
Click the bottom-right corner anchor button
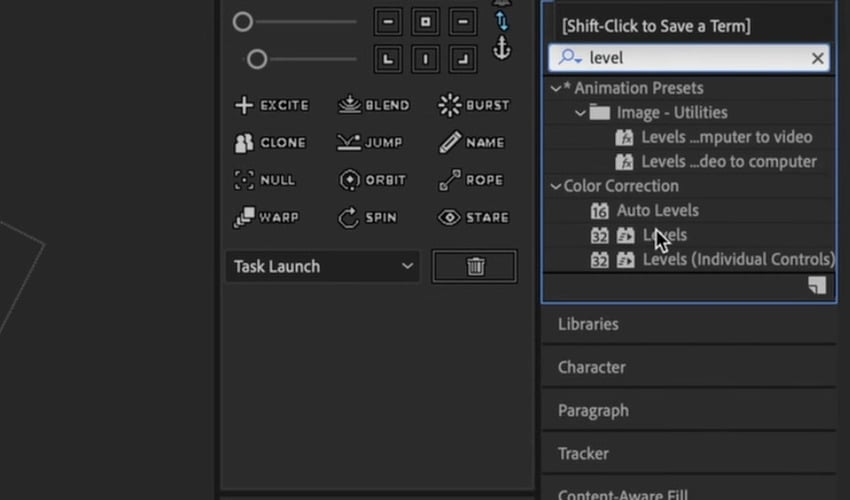click(463, 59)
